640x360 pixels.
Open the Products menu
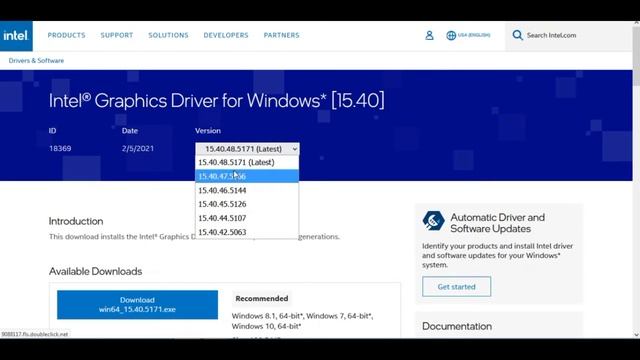pos(67,35)
